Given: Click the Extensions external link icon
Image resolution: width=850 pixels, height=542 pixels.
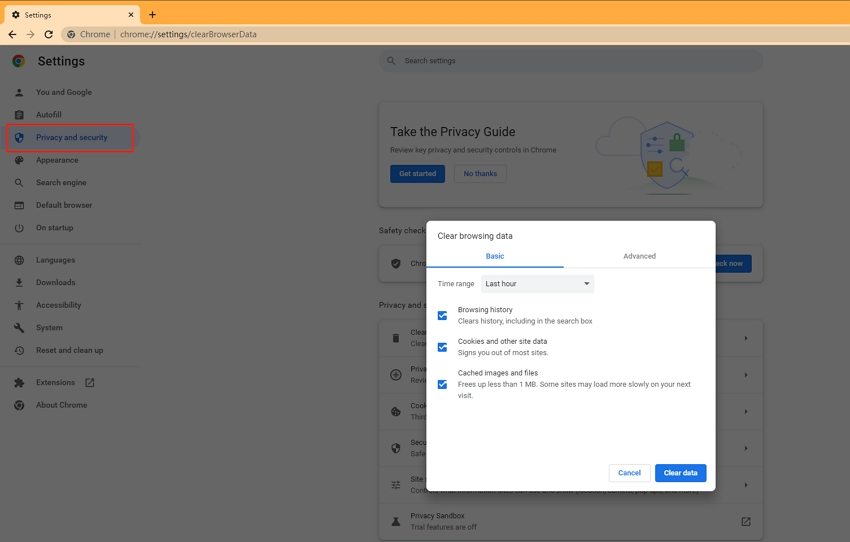Looking at the screenshot, I should 89,383.
